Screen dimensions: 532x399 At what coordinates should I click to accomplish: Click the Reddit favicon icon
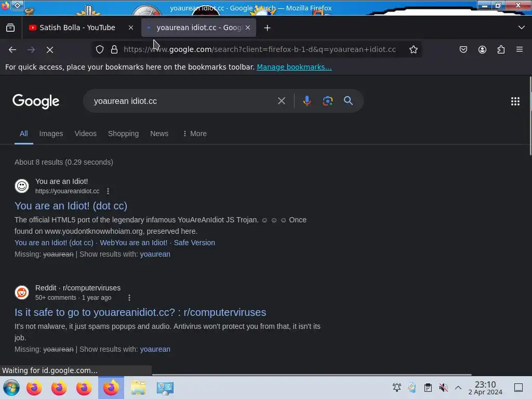[x=22, y=292]
